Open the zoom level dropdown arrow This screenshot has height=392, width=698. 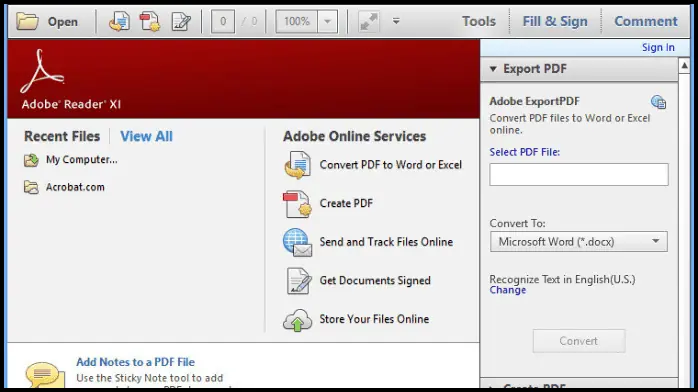[x=328, y=21]
